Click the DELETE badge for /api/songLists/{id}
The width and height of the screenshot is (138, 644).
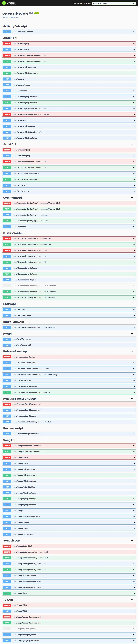click(7, 546)
